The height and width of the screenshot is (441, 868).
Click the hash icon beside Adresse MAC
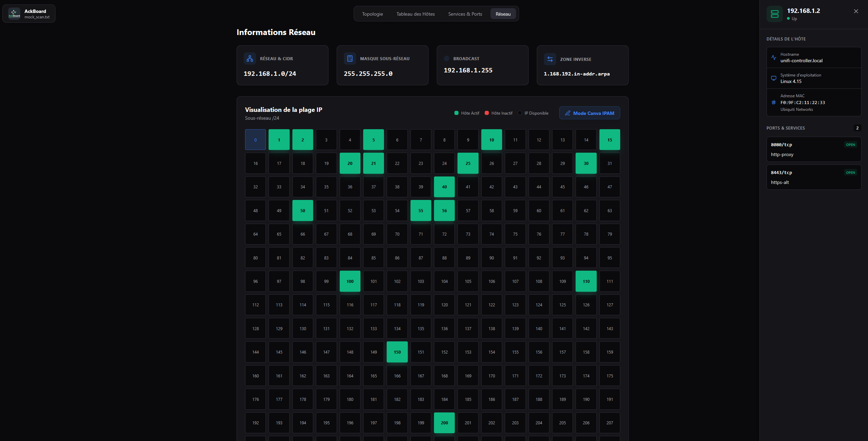774,102
